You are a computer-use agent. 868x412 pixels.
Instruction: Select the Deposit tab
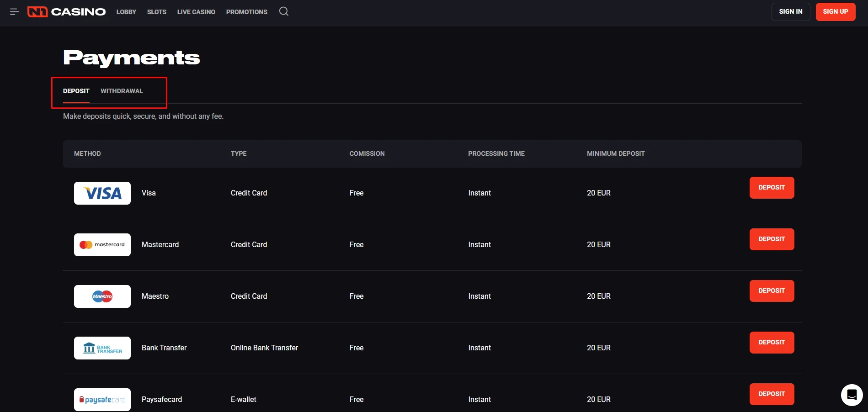76,91
